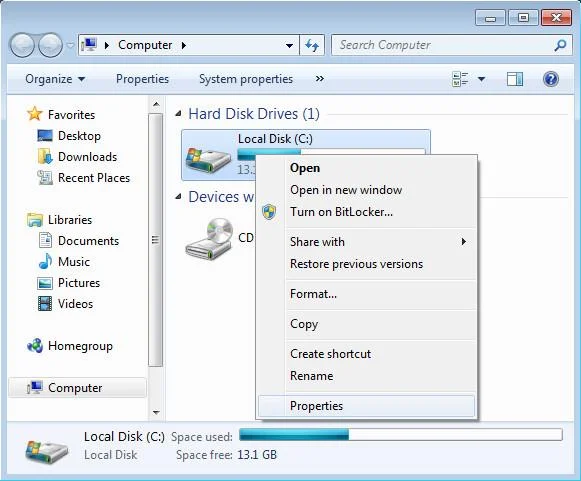
Task: Click the Pictures library icon
Action: 45,283
